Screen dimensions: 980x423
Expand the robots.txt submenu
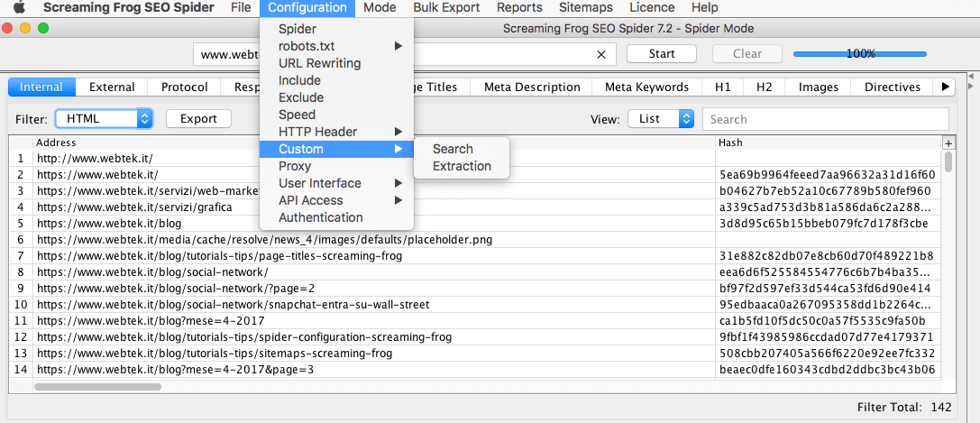(x=336, y=46)
